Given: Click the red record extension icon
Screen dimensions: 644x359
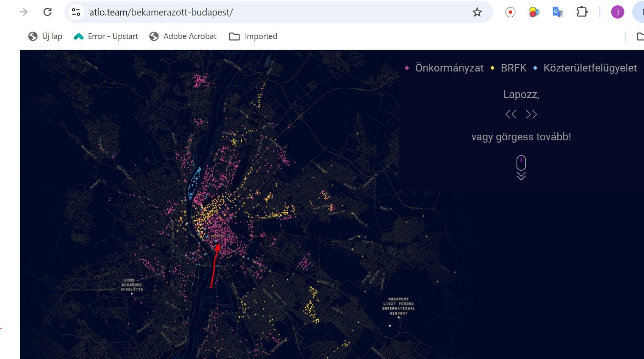Looking at the screenshot, I should (x=510, y=12).
